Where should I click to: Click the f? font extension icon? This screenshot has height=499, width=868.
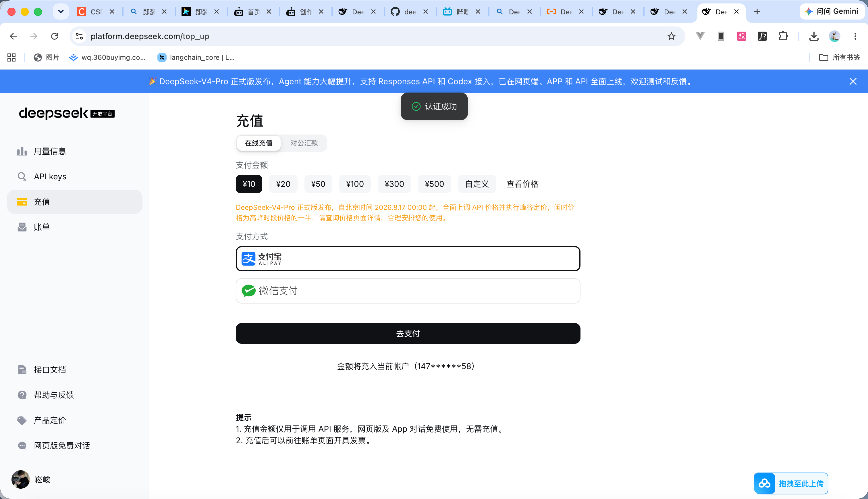click(762, 36)
